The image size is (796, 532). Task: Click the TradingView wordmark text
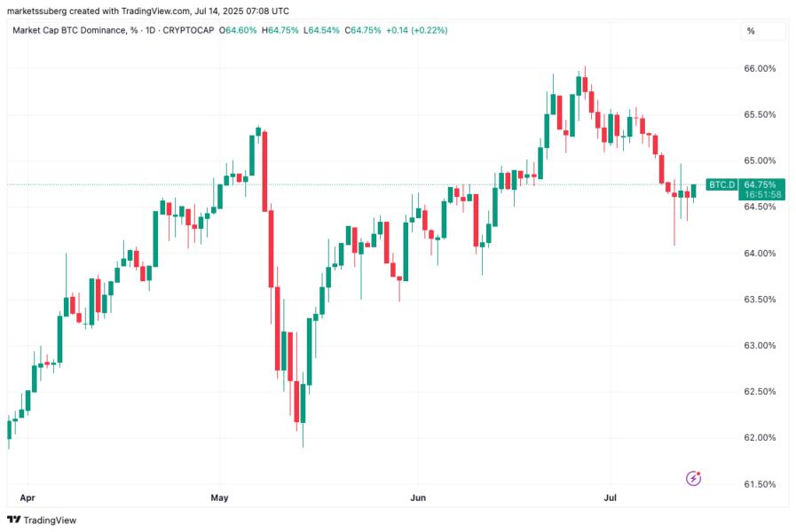click(50, 520)
